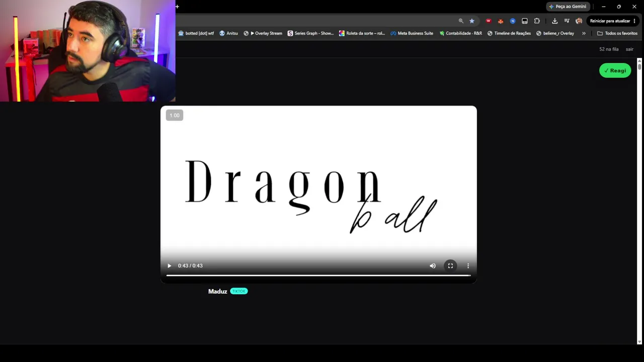
Task: Restore down the Chrome window
Action: 619,7
